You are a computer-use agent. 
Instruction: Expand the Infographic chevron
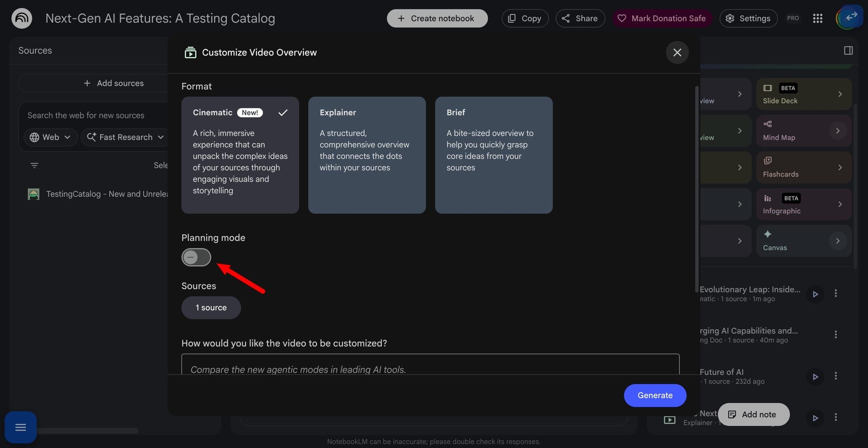[840, 204]
